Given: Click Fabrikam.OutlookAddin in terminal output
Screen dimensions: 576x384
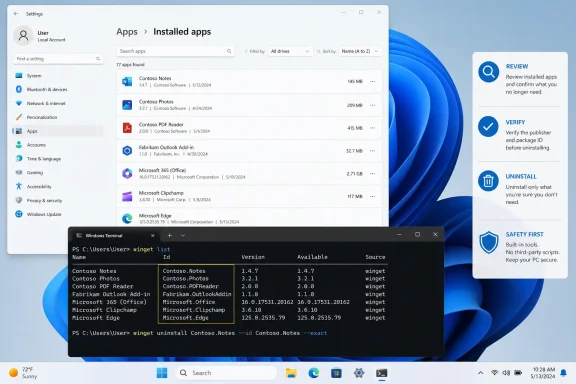Looking at the screenshot, I should 197,294.
